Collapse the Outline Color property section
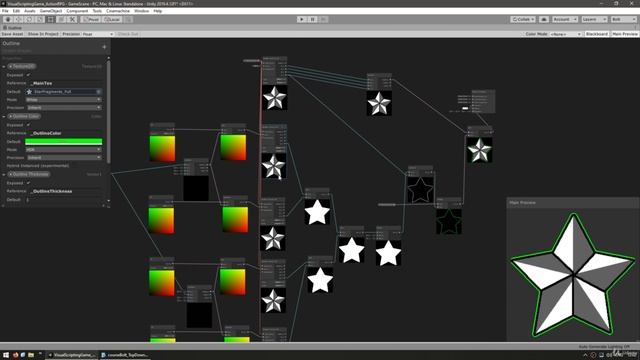The width and height of the screenshot is (640, 360). (x=4, y=116)
